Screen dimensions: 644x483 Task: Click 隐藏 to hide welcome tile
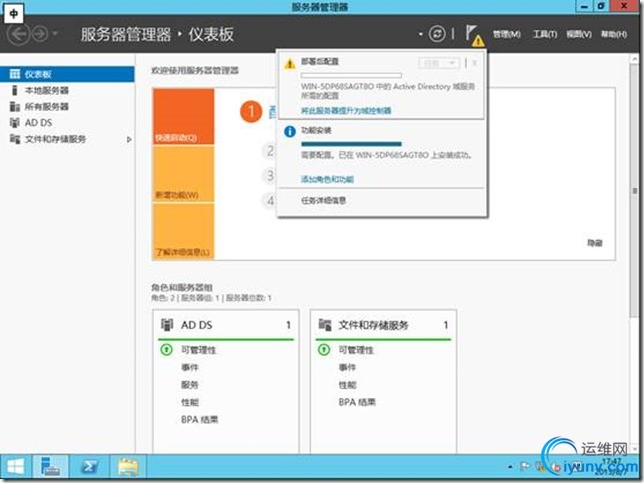594,243
